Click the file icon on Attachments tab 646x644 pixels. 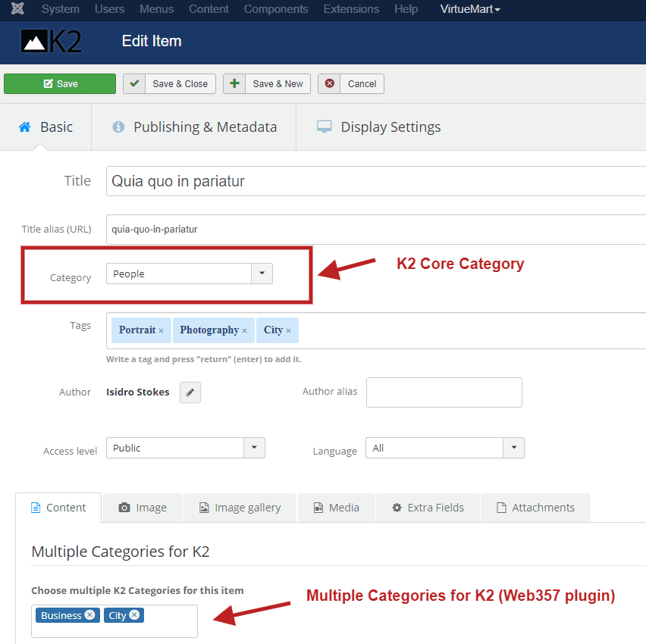coord(501,508)
